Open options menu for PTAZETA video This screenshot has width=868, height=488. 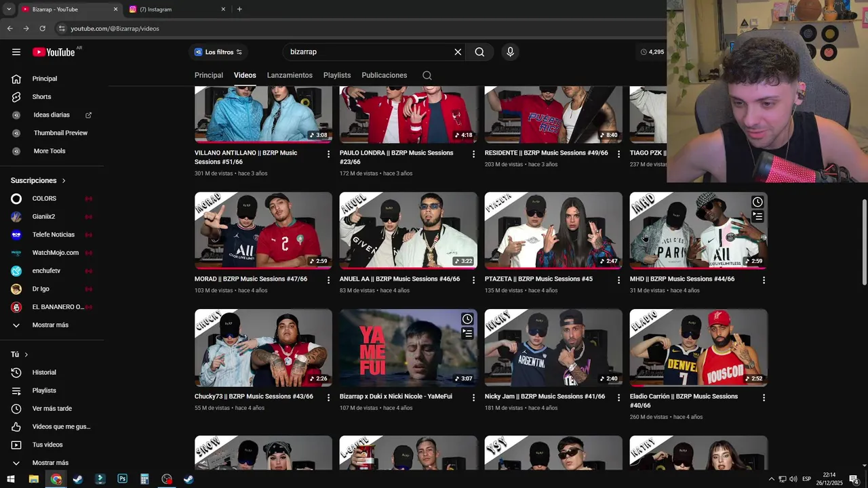(x=618, y=280)
